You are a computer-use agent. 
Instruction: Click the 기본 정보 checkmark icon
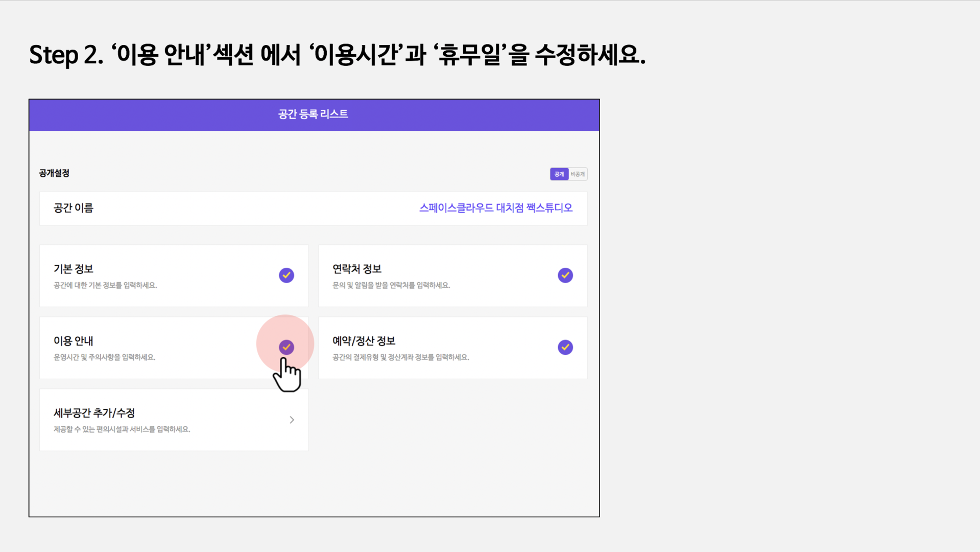[286, 275]
